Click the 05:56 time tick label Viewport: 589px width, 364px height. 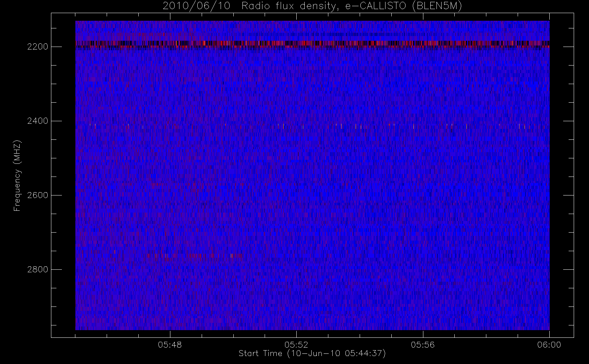(x=423, y=345)
